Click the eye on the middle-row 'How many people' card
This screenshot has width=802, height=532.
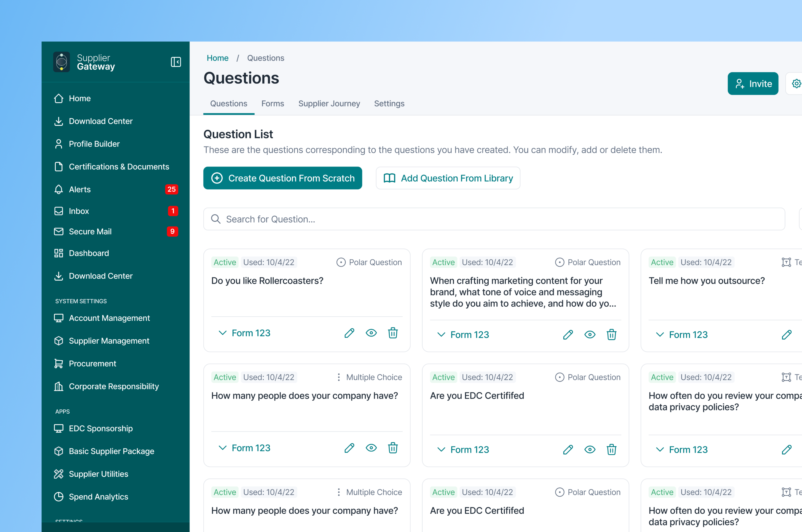point(371,448)
